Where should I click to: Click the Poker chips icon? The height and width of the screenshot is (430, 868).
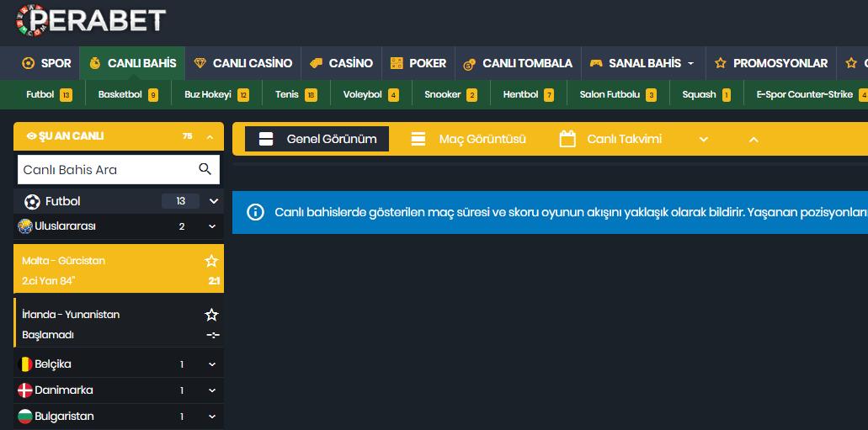[x=397, y=63]
